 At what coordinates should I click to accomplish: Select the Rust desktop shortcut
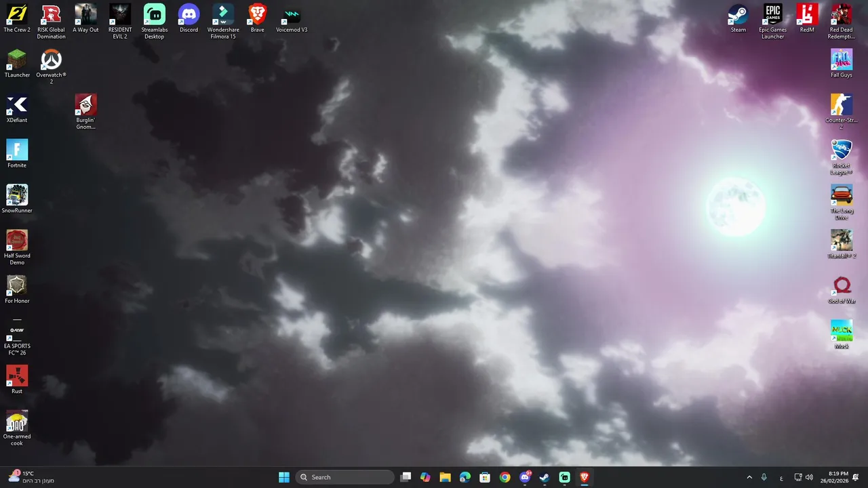pos(17,380)
